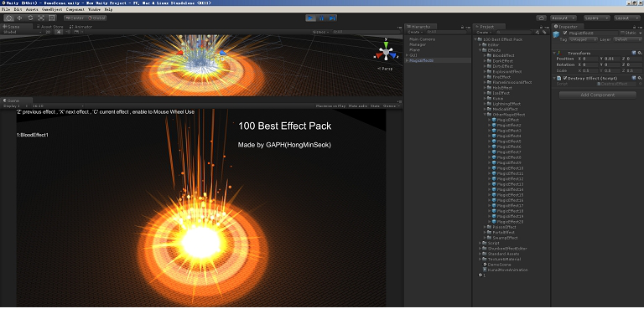The width and height of the screenshot is (644, 319).
Task: Click the Script DestroyEffect object field
Action: pos(616,84)
